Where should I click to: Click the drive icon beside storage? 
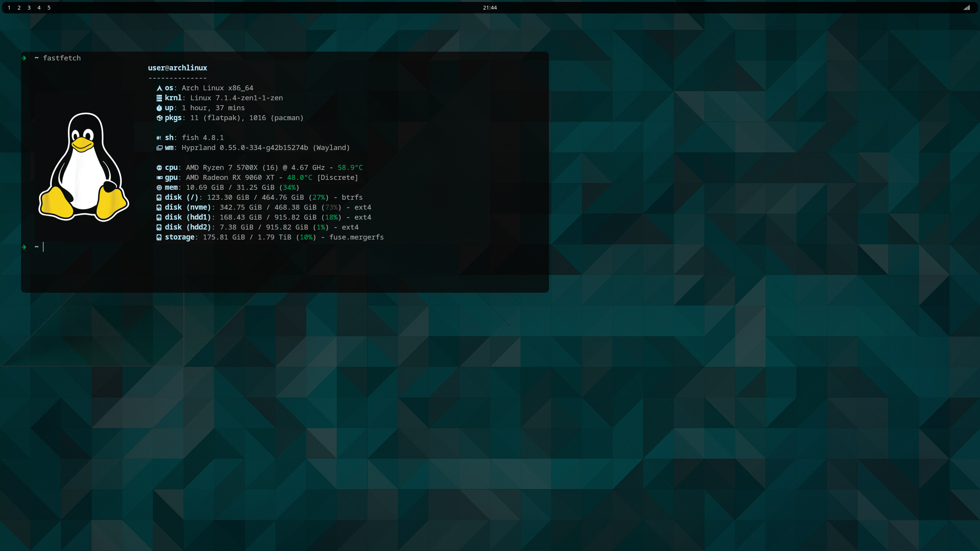coord(159,237)
